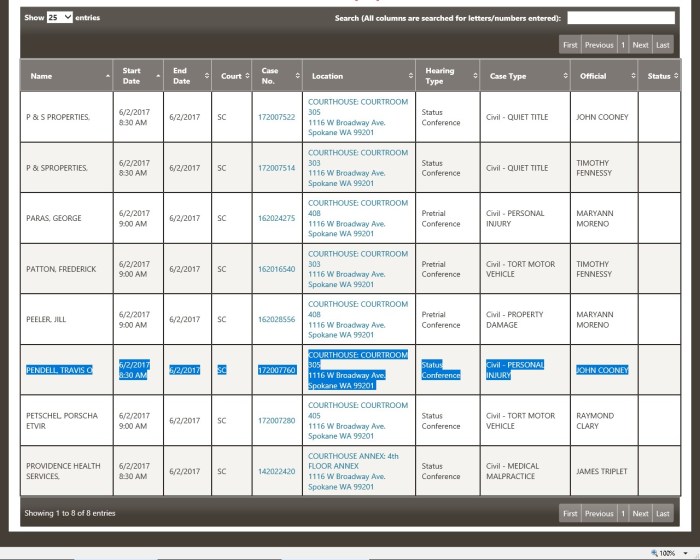This screenshot has height=560, width=700.
Task: Open case number 172007522 link
Action: pos(276,117)
